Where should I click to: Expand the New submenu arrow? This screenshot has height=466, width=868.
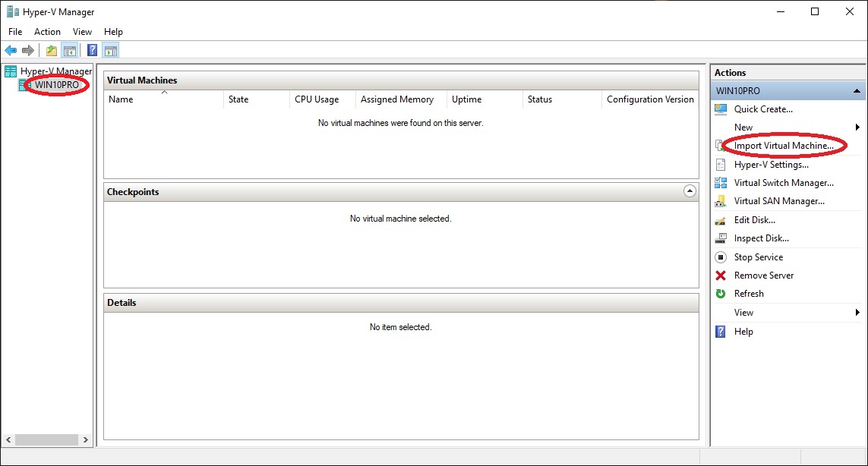coord(857,128)
